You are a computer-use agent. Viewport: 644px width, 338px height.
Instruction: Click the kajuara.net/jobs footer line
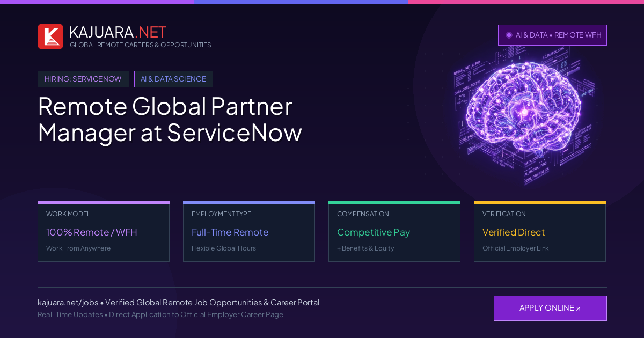pos(178,303)
